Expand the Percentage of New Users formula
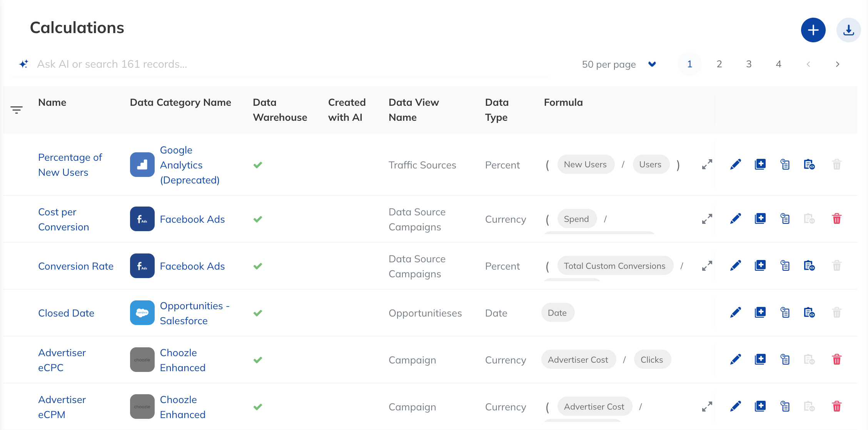Image resolution: width=868 pixels, height=430 pixels. (707, 165)
